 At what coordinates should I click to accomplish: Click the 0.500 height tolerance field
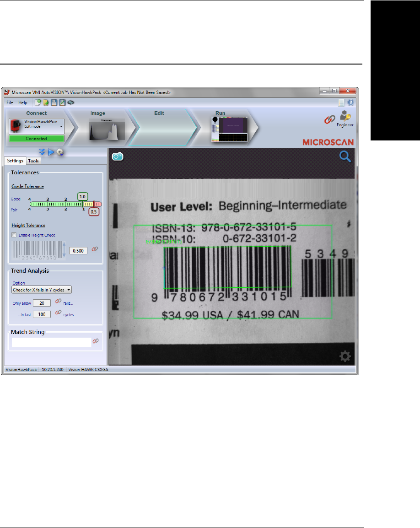[78, 251]
